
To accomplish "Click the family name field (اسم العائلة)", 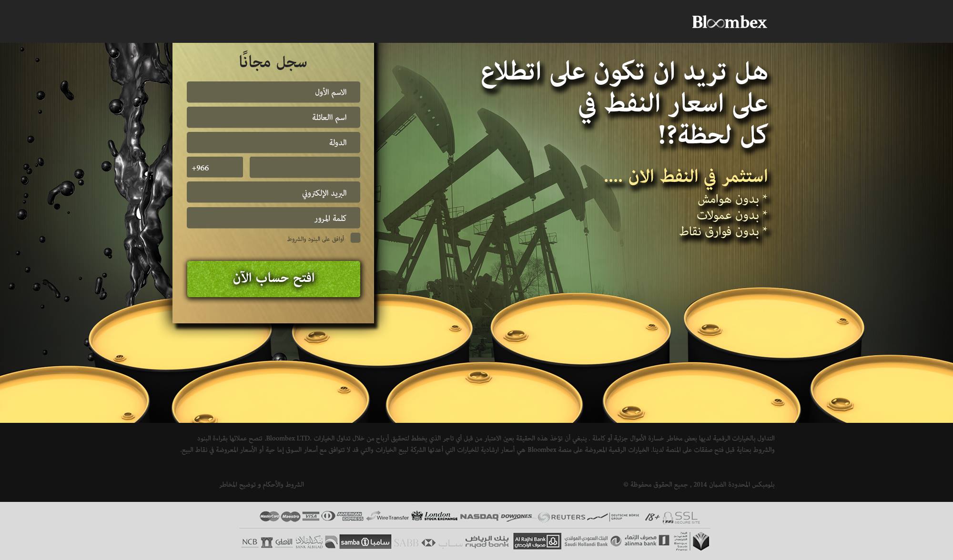I will click(273, 117).
